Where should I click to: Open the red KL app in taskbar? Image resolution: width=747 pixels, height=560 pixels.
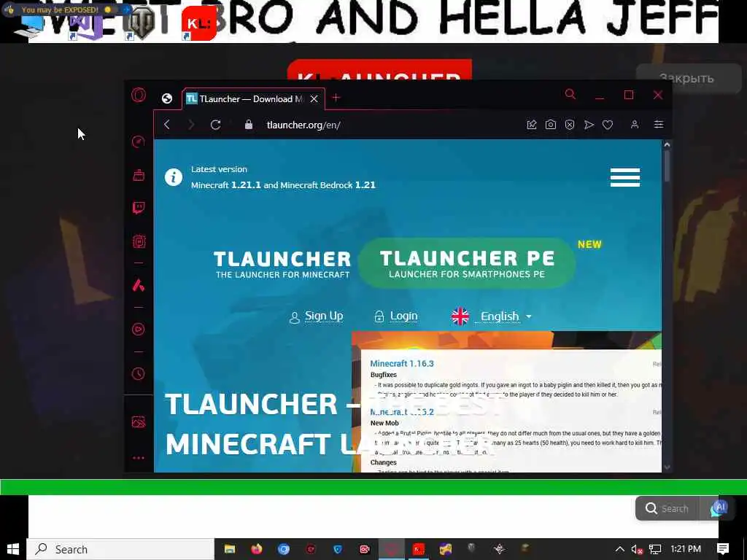point(418,549)
